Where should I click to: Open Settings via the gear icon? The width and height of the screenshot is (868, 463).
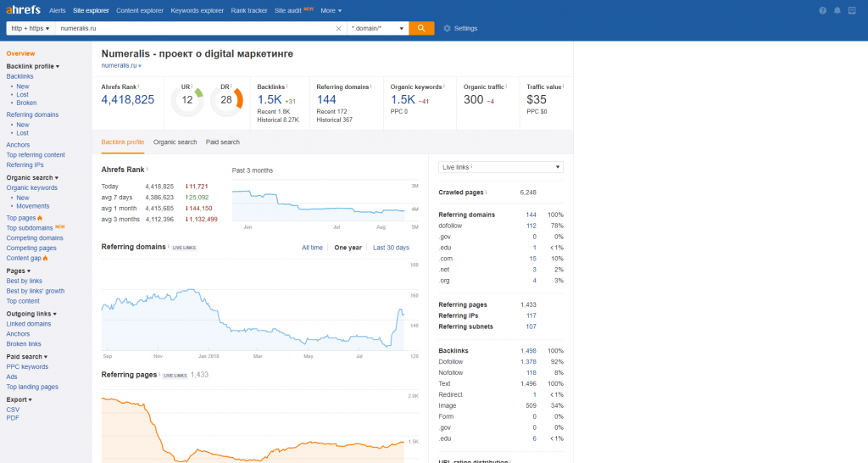coord(447,28)
